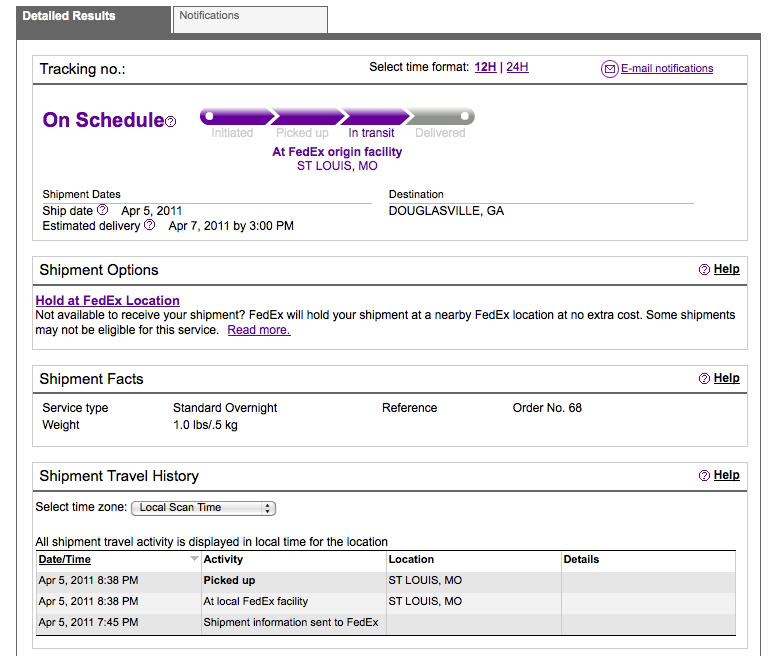The height and width of the screenshot is (656, 774).
Task: Open the Hold at FedEx Location link
Action: tap(108, 300)
